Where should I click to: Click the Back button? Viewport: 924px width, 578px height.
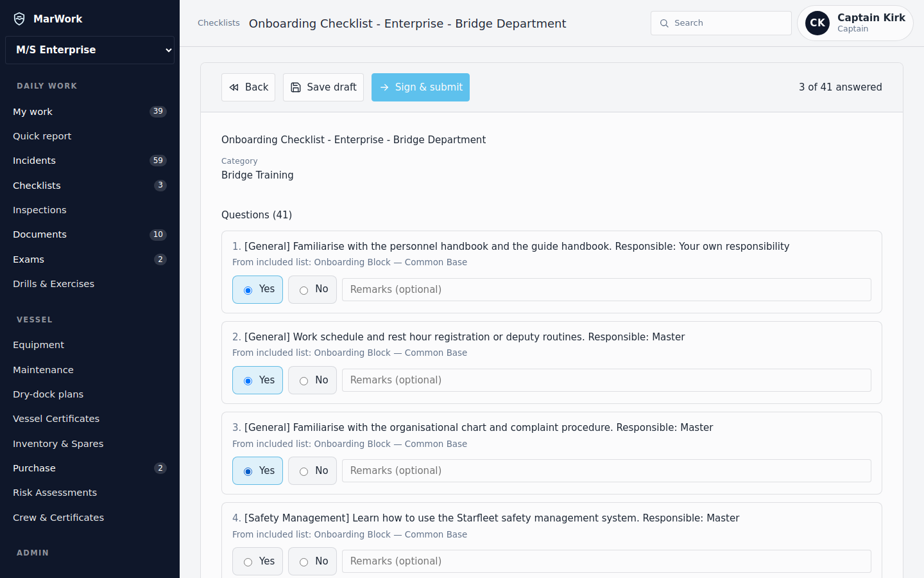[248, 87]
